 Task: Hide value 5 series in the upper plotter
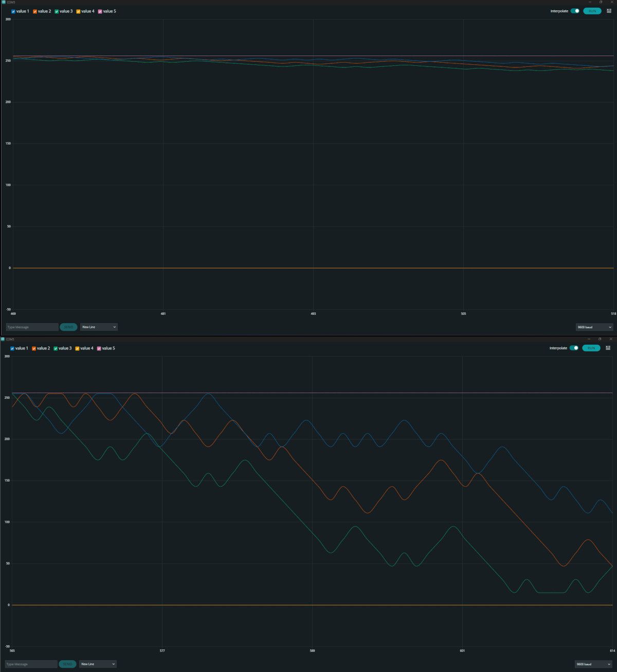point(100,11)
